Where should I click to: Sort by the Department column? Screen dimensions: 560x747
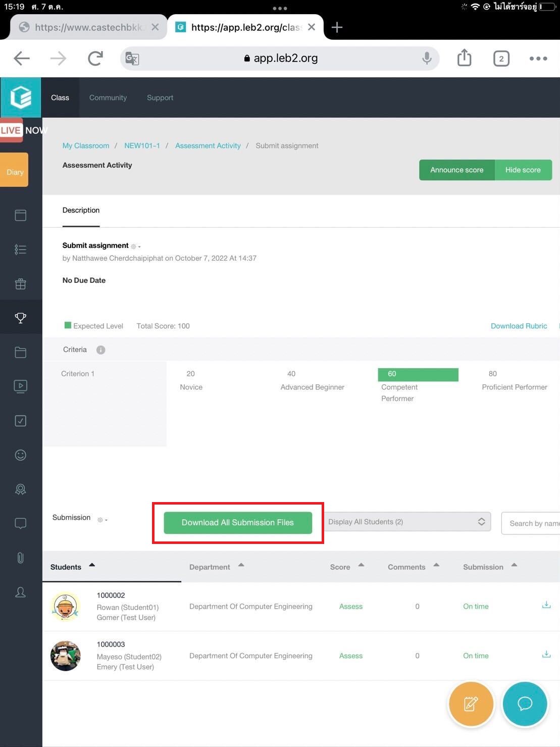tap(217, 567)
